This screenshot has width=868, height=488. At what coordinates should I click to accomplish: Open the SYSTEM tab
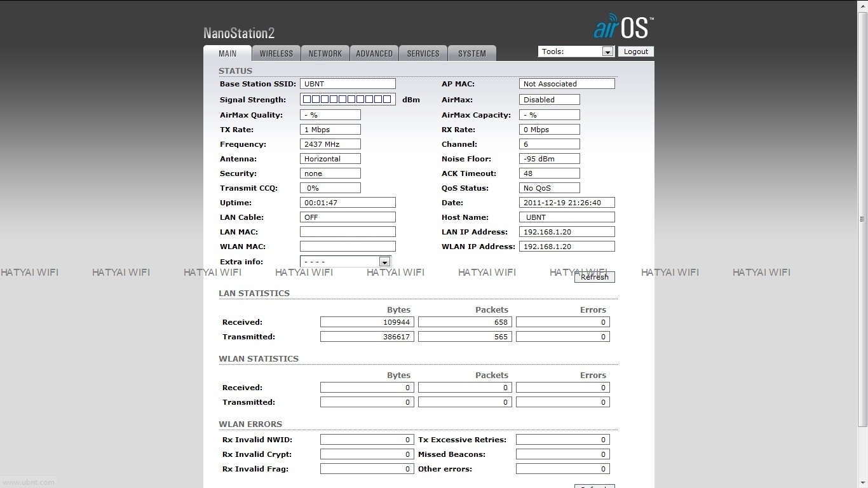pos(472,53)
